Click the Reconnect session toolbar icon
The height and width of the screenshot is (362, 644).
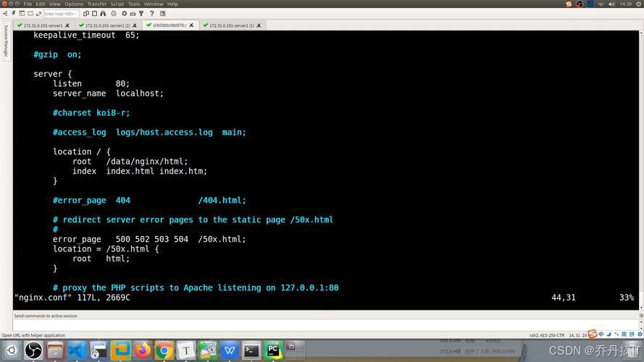[30, 14]
